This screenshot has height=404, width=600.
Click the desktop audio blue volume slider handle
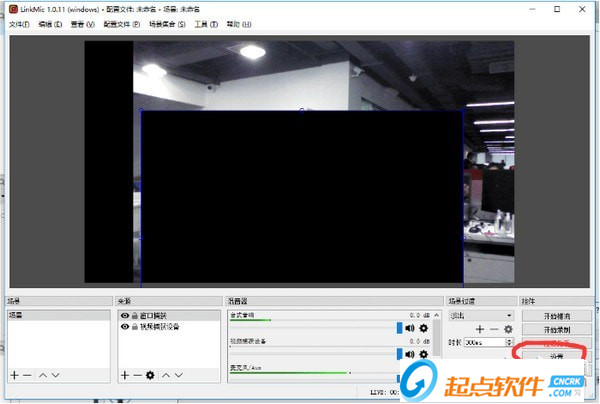(399, 328)
